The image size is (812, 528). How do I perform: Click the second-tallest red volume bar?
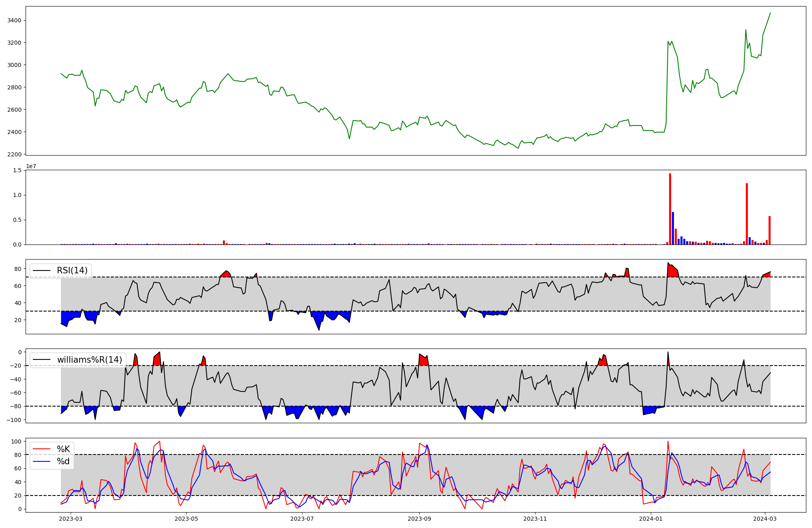coord(747,214)
